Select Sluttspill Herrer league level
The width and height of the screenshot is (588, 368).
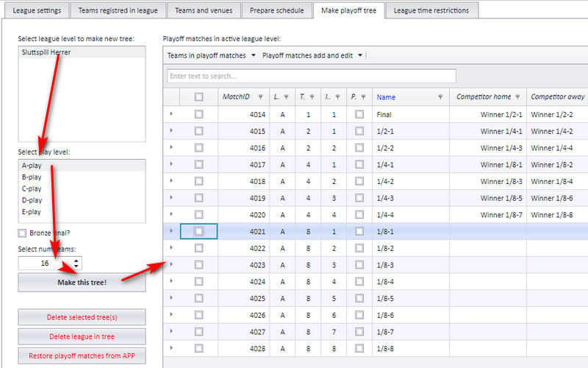tap(82, 52)
